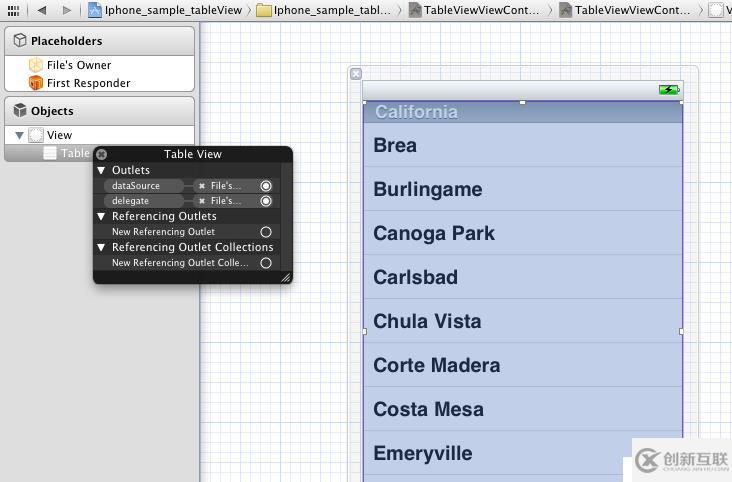Click the popup resize grip corner
The image size is (732, 482).
click(286, 278)
